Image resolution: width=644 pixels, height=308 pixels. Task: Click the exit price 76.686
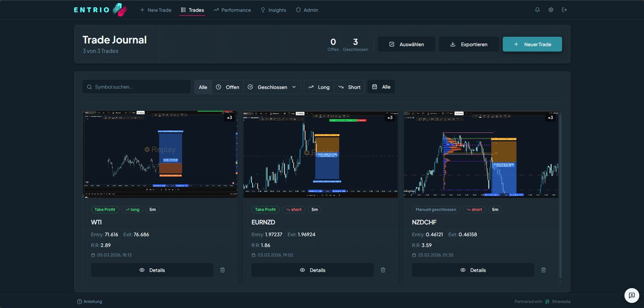pos(141,235)
